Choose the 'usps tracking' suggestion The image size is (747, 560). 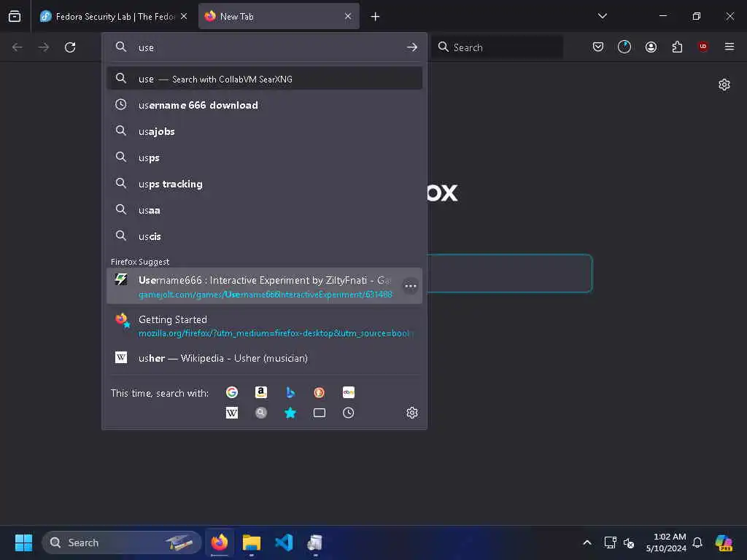pyautogui.click(x=264, y=184)
